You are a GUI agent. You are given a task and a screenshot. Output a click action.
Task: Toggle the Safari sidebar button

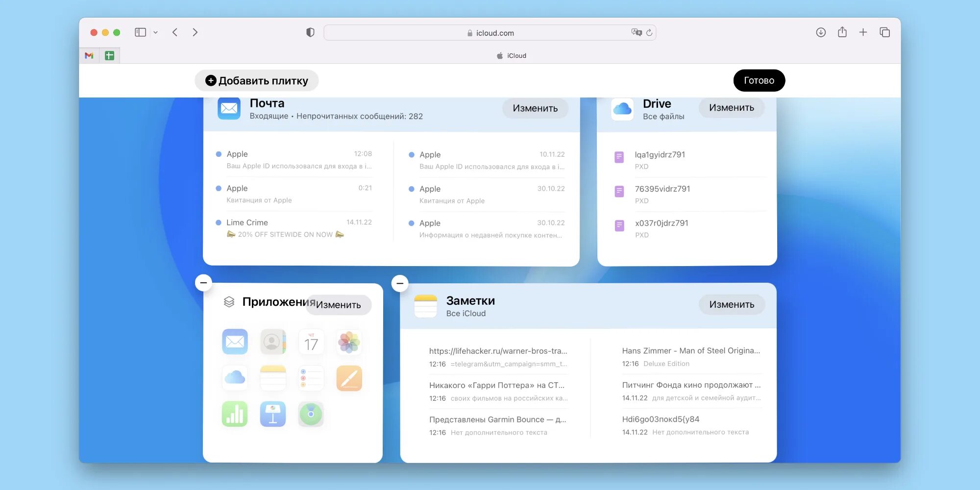click(x=140, y=32)
